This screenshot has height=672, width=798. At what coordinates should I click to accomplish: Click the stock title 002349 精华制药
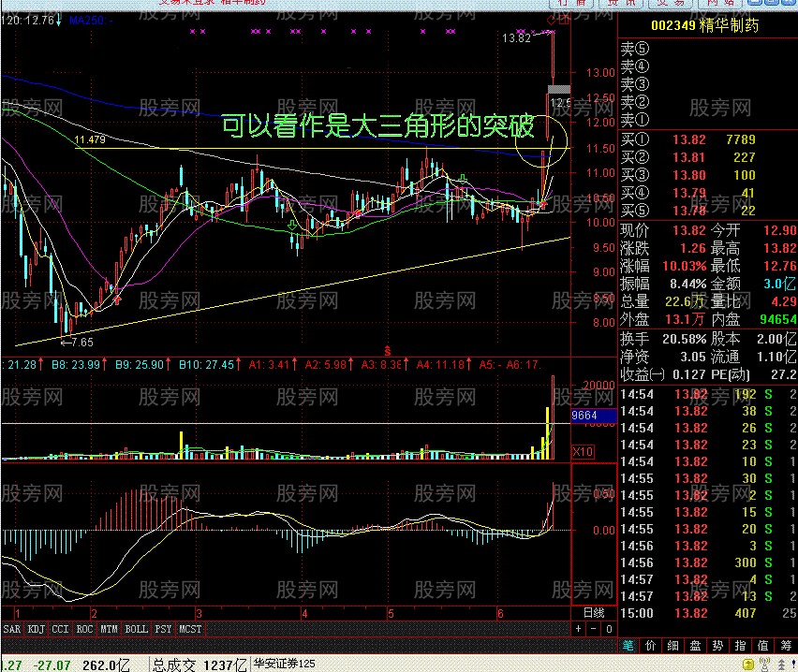click(705, 25)
